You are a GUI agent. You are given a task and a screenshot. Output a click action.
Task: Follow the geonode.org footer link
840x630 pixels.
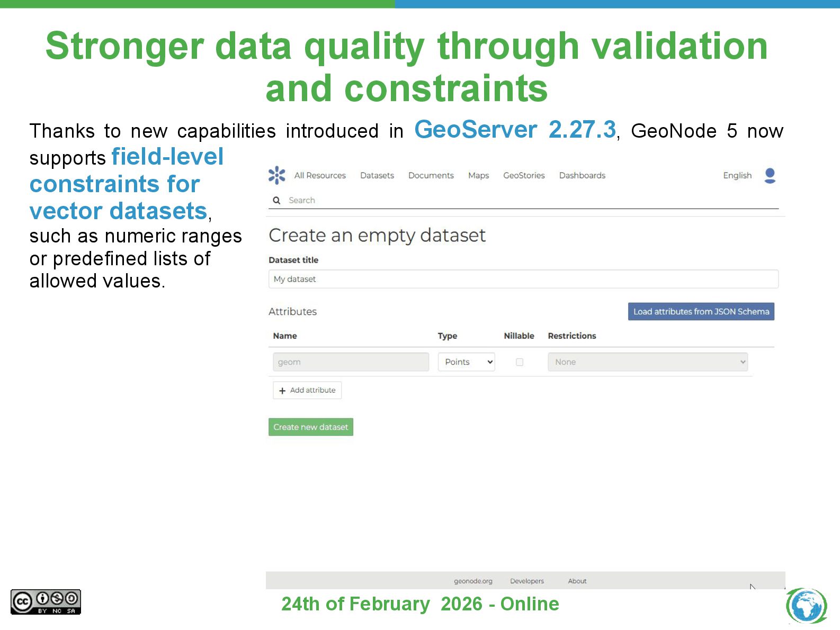click(473, 581)
